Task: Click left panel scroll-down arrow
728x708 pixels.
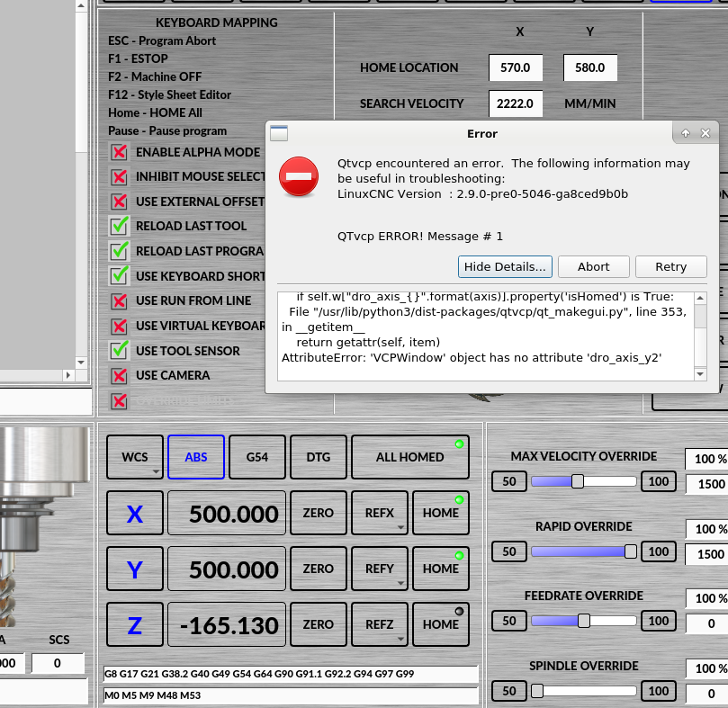Action: point(81,363)
